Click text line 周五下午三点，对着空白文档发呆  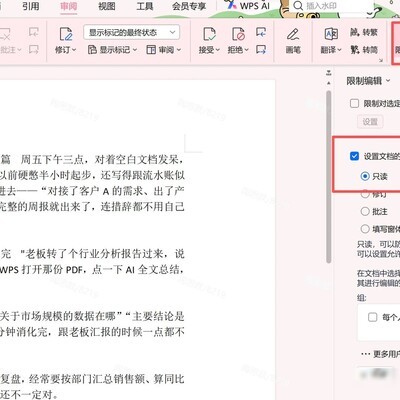(102, 160)
